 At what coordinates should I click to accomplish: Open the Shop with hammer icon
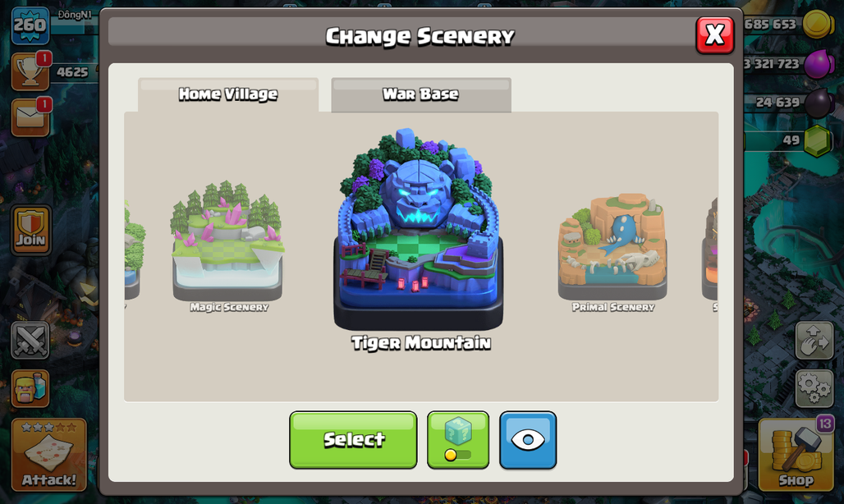click(x=796, y=455)
